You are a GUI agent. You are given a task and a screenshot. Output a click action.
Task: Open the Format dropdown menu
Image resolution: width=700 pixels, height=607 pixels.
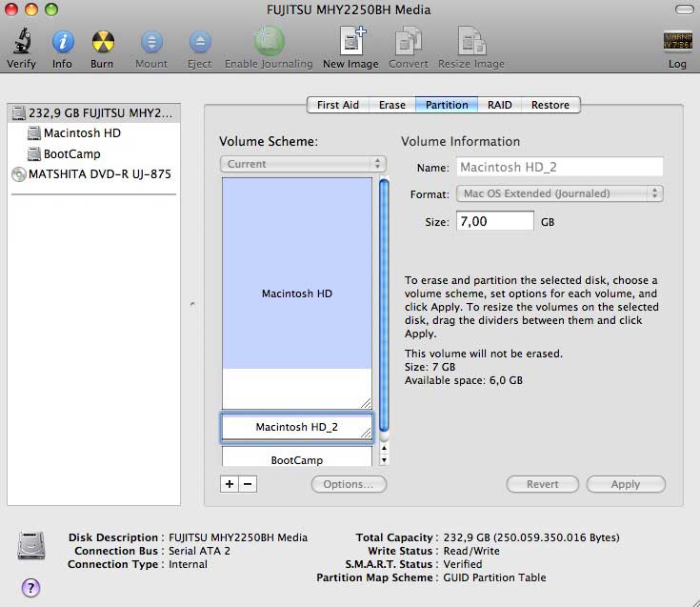(560, 193)
